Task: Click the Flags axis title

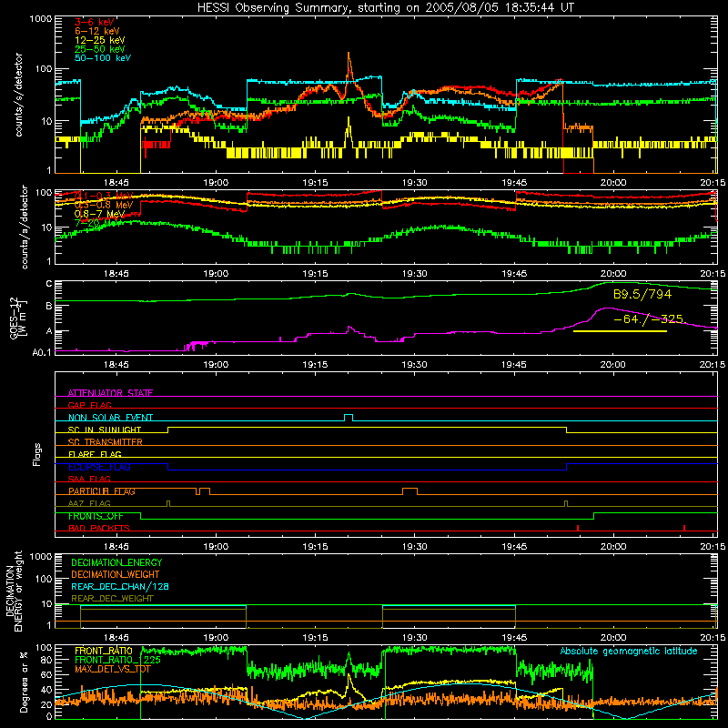Action: pos(37,454)
